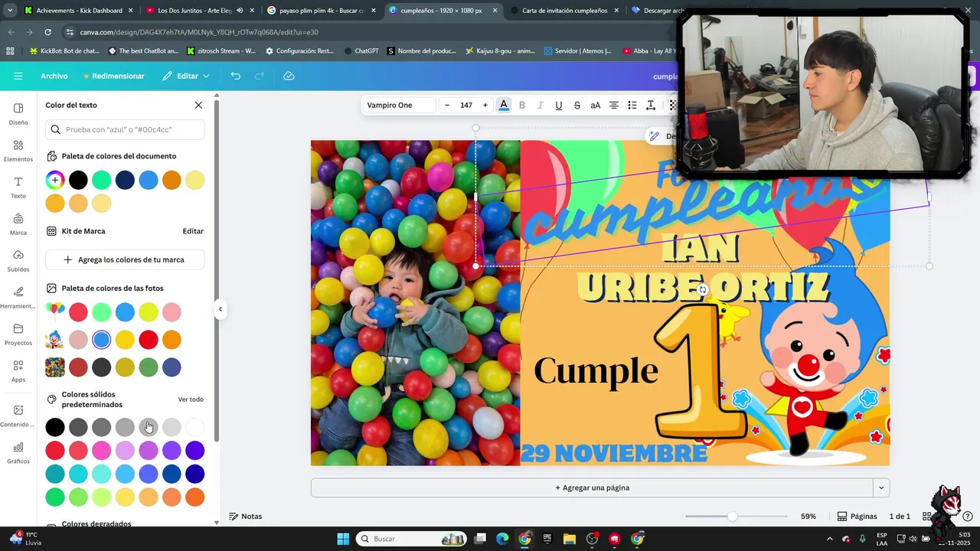The width and height of the screenshot is (980, 551).
Task: Switch to Carta de invitación cumpleaños tab
Action: pyautogui.click(x=563, y=11)
